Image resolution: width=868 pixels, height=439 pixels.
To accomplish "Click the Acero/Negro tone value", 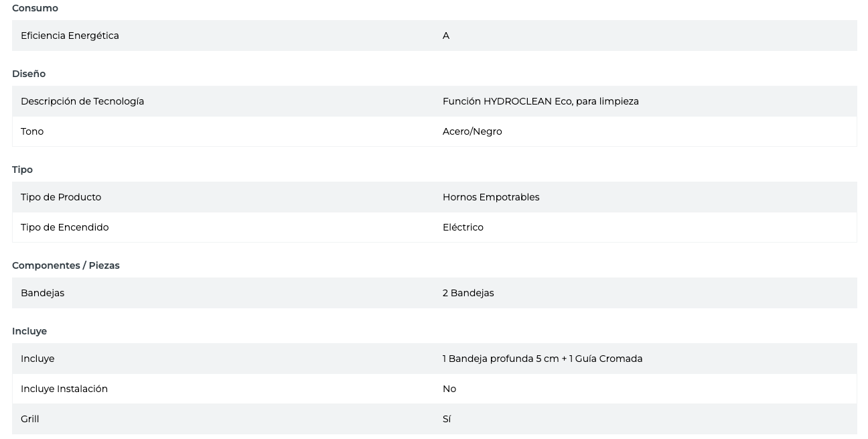I will (x=472, y=131).
